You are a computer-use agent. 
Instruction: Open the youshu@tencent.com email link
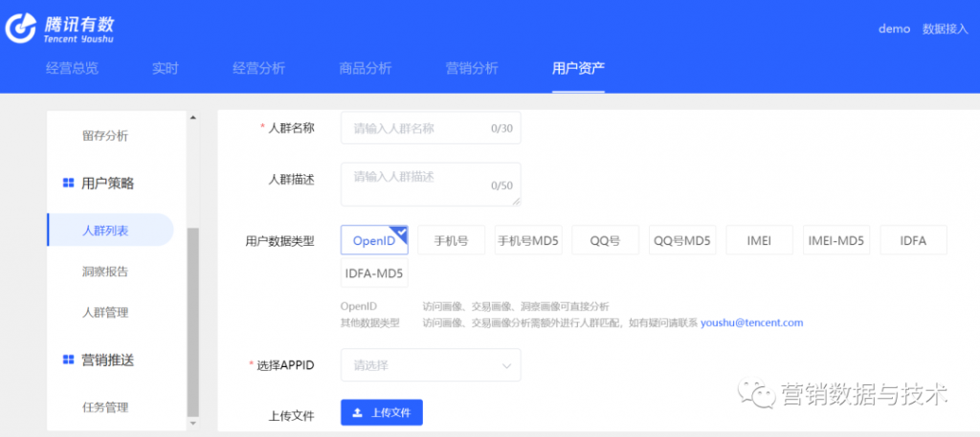(x=751, y=323)
